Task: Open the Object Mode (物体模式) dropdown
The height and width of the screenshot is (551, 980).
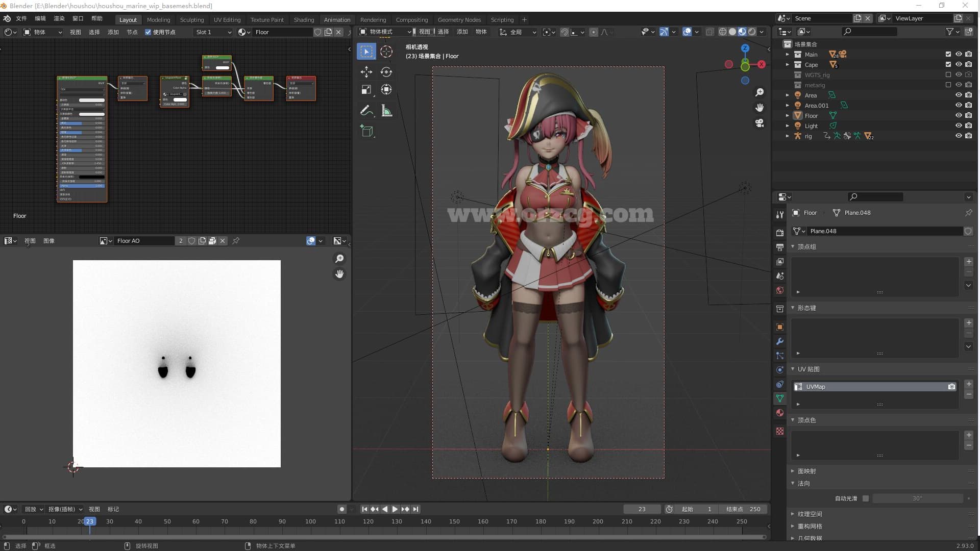Action: tap(385, 32)
